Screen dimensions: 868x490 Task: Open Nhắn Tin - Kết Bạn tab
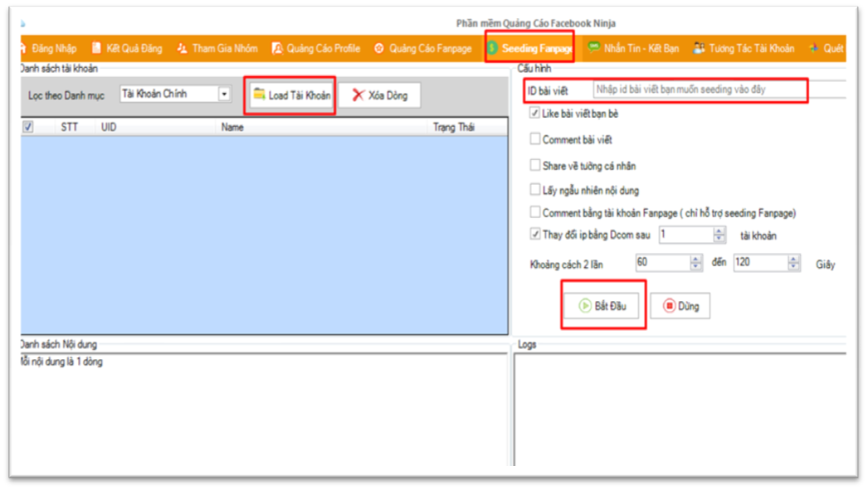pos(633,49)
